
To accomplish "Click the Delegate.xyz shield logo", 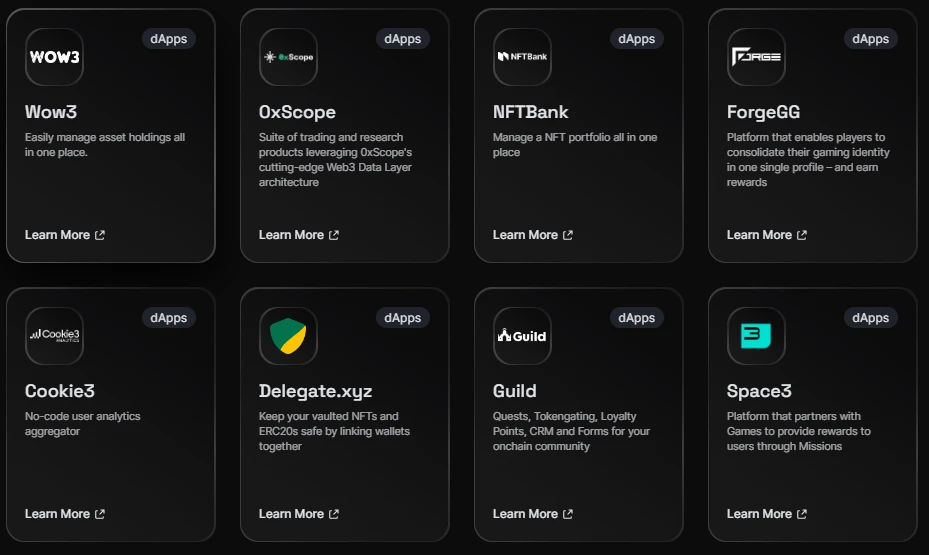I will point(288,335).
